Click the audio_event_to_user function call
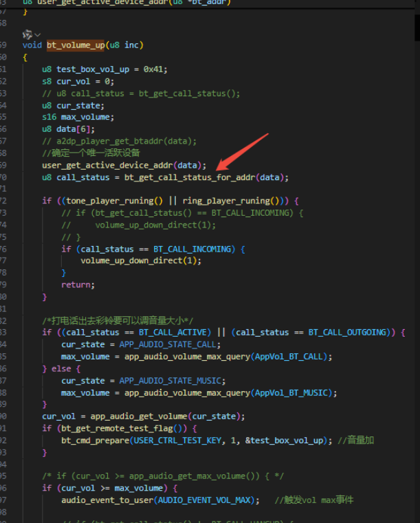 coord(107,500)
